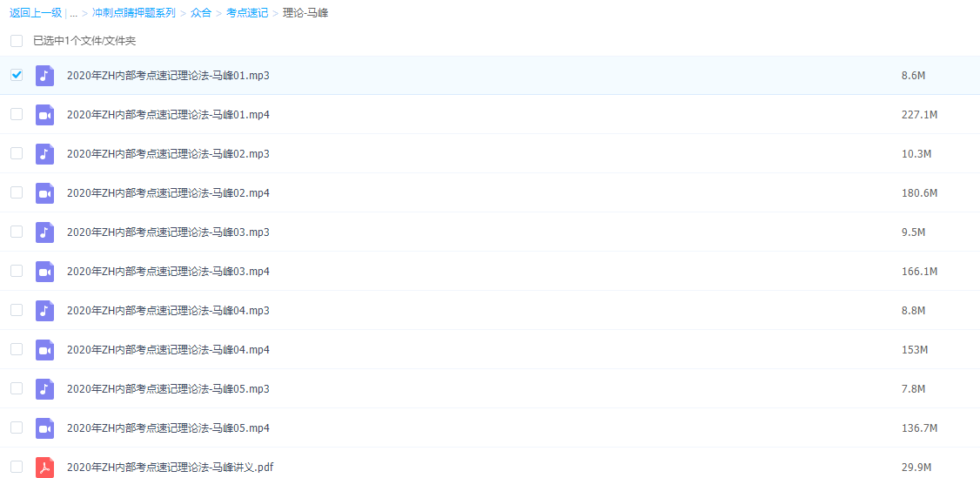This screenshot has width=980, height=478.
Task: Click the audio icon for 马峰03.mp3
Action: tap(44, 232)
